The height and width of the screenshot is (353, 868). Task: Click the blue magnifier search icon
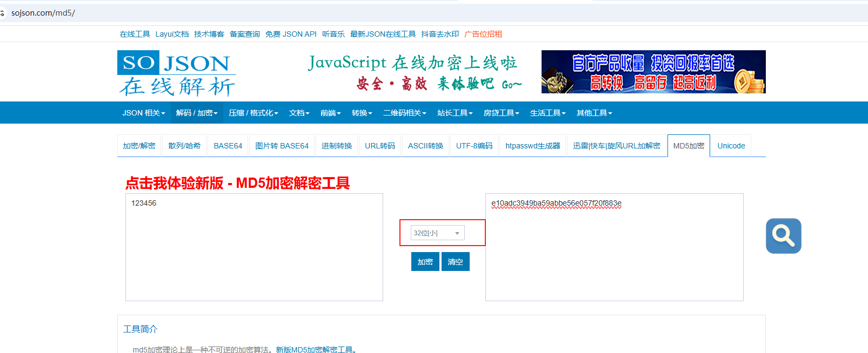[x=783, y=236]
